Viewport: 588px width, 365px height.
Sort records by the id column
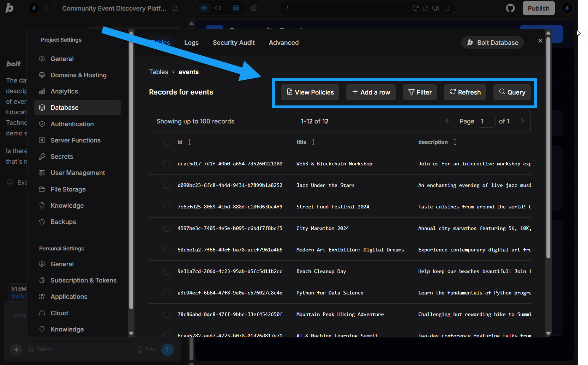pos(189,142)
